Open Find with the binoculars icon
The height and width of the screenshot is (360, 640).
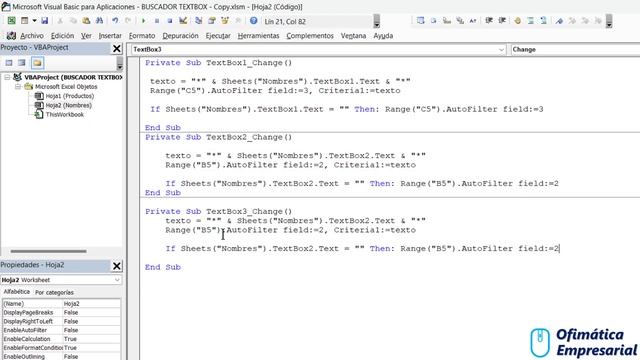(99, 21)
